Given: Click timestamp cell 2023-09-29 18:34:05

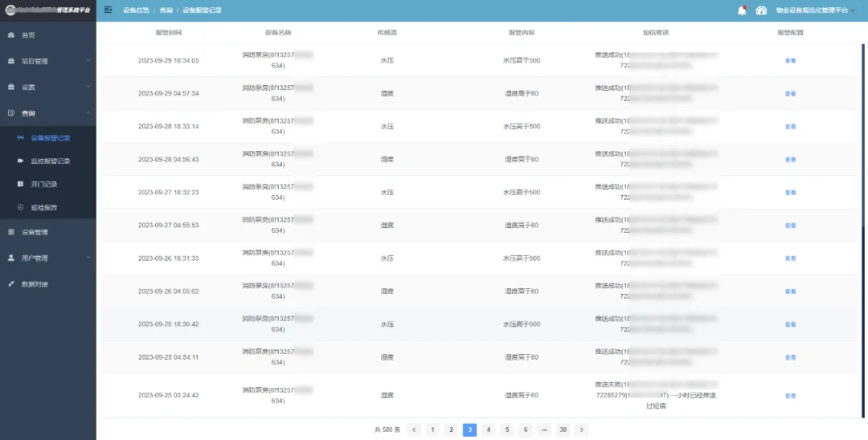Looking at the screenshot, I should [x=168, y=61].
